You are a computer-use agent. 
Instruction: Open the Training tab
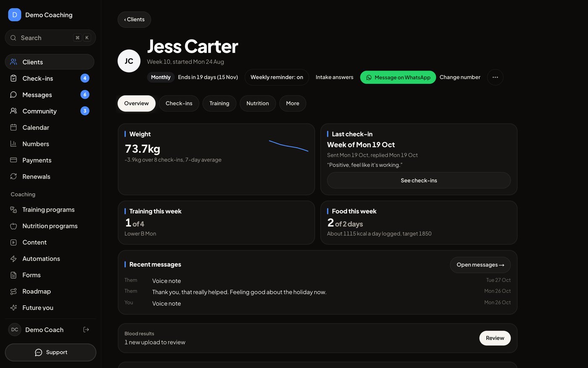point(219,103)
